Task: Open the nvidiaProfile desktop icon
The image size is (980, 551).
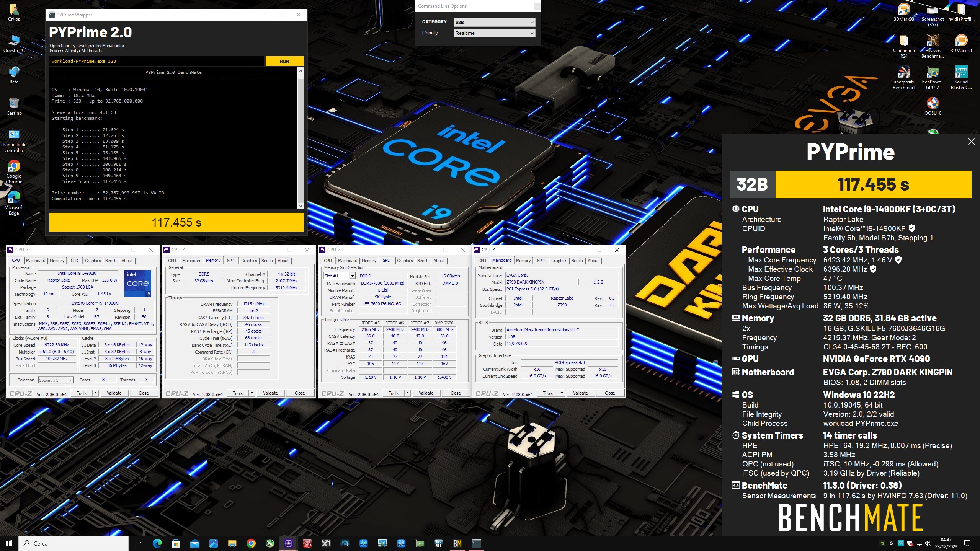Action: [961, 12]
